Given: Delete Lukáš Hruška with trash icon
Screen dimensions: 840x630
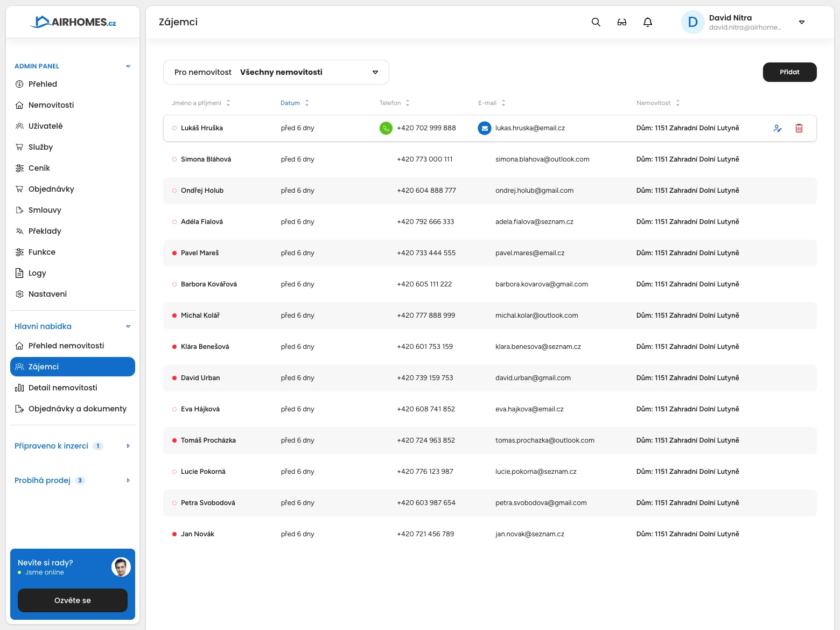Looking at the screenshot, I should (x=799, y=128).
